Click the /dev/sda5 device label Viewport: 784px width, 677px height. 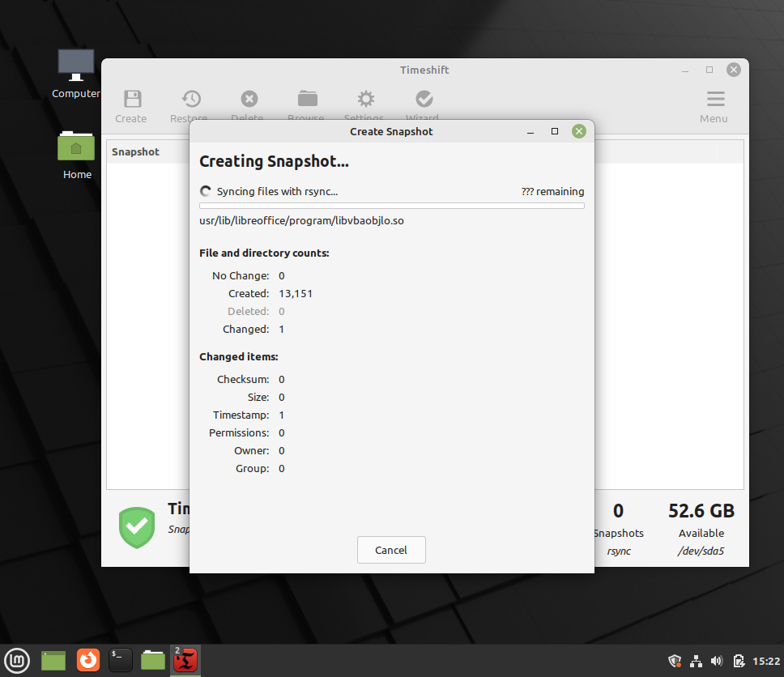point(701,551)
